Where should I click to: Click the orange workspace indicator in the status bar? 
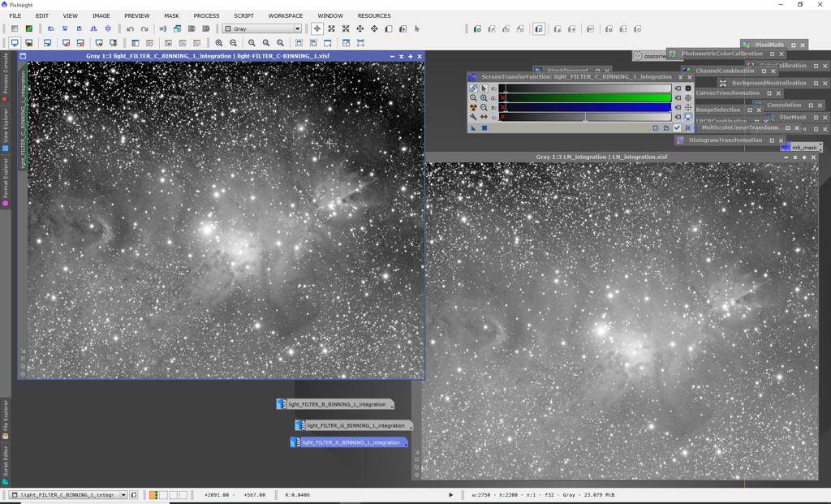tap(153, 495)
